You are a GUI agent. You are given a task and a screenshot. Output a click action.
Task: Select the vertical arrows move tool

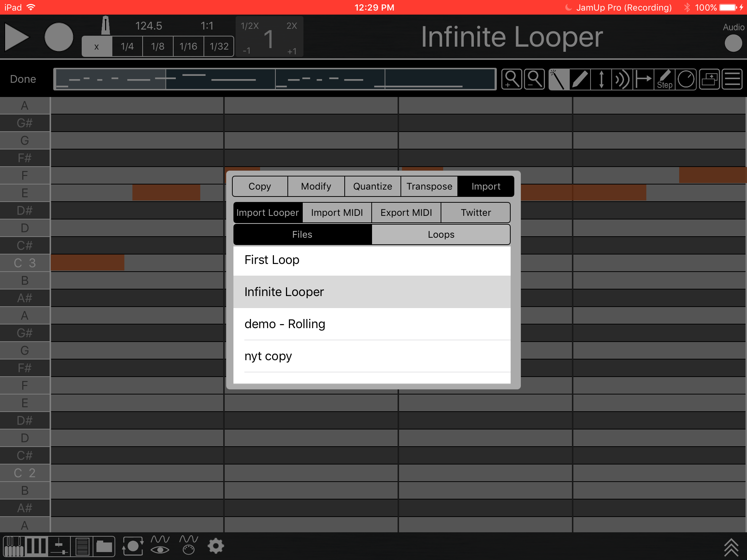[x=601, y=79]
